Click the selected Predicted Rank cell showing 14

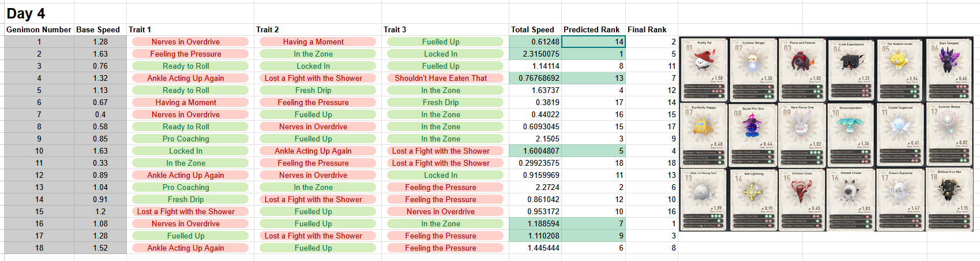(x=594, y=42)
